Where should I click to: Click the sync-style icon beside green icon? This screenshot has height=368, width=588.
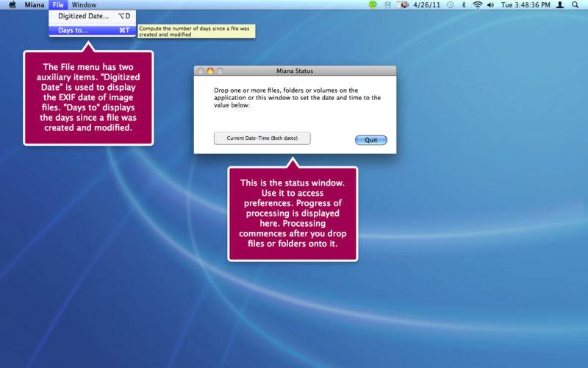(387, 5)
